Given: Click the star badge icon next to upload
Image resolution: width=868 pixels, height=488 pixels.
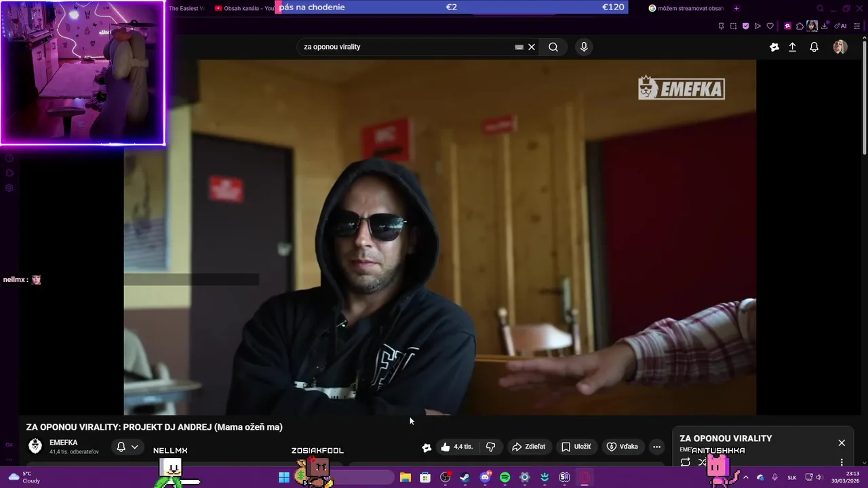Looking at the screenshot, I should tap(774, 47).
